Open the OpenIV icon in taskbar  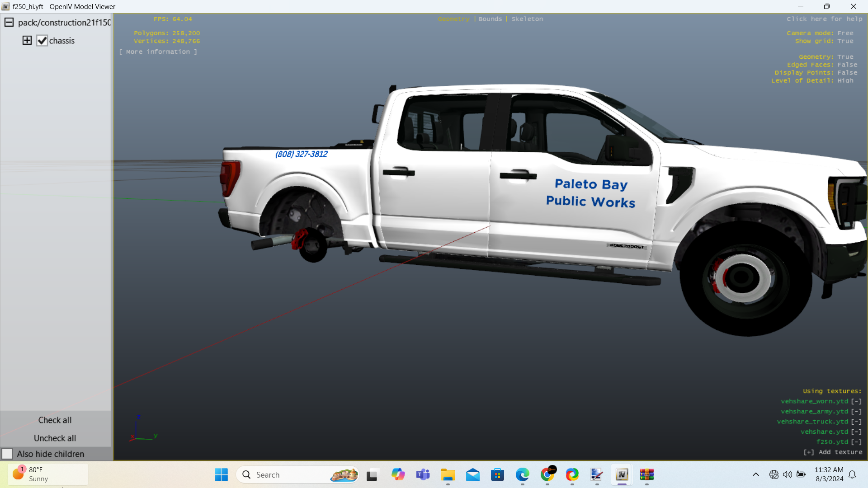(622, 474)
